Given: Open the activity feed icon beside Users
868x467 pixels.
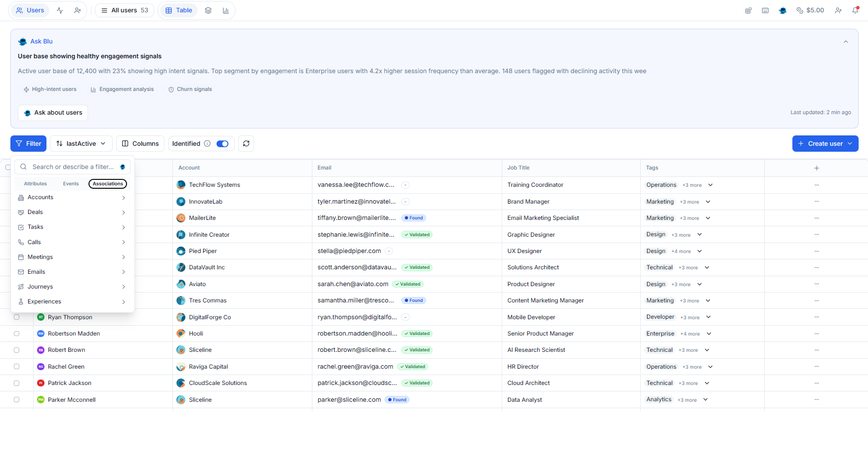Looking at the screenshot, I should click(x=60, y=10).
